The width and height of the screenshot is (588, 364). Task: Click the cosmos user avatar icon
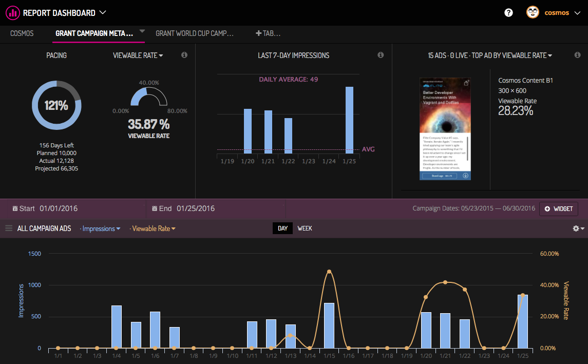click(x=533, y=12)
